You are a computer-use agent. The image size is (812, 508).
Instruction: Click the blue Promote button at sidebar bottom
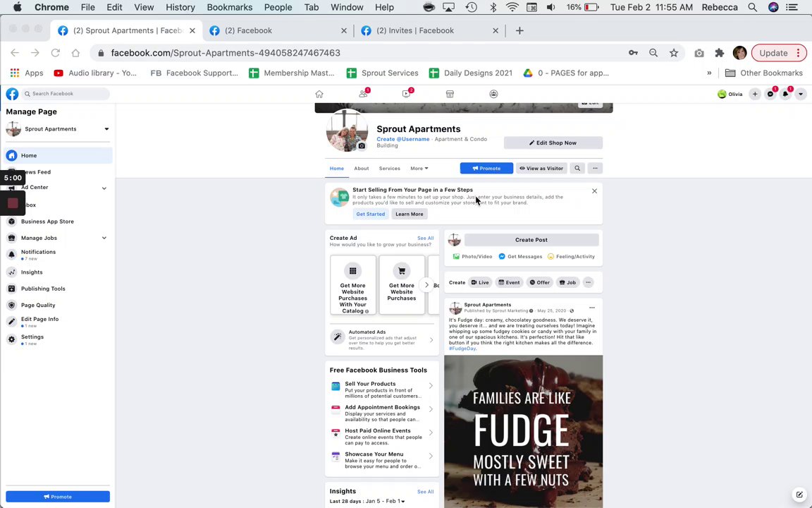(x=58, y=497)
